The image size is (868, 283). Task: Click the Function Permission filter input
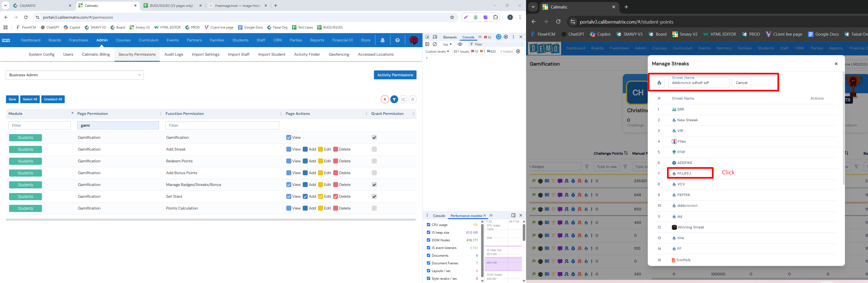click(222, 126)
